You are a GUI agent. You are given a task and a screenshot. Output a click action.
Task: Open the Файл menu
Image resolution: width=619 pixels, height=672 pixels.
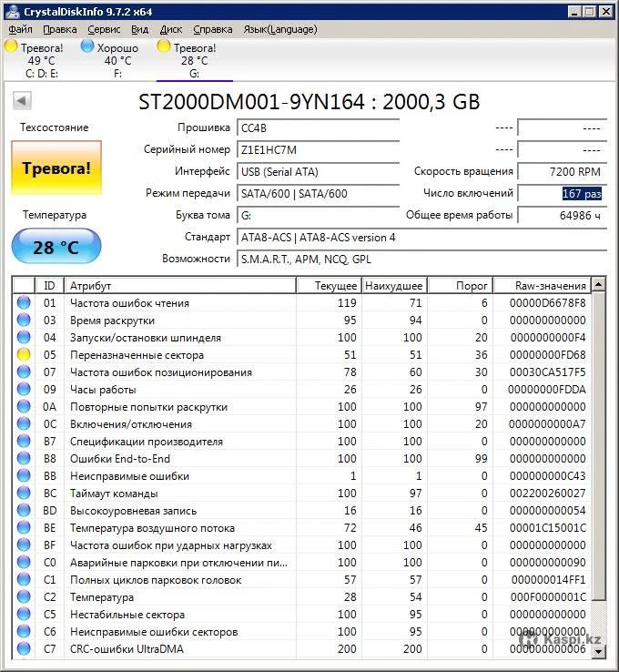click(20, 29)
